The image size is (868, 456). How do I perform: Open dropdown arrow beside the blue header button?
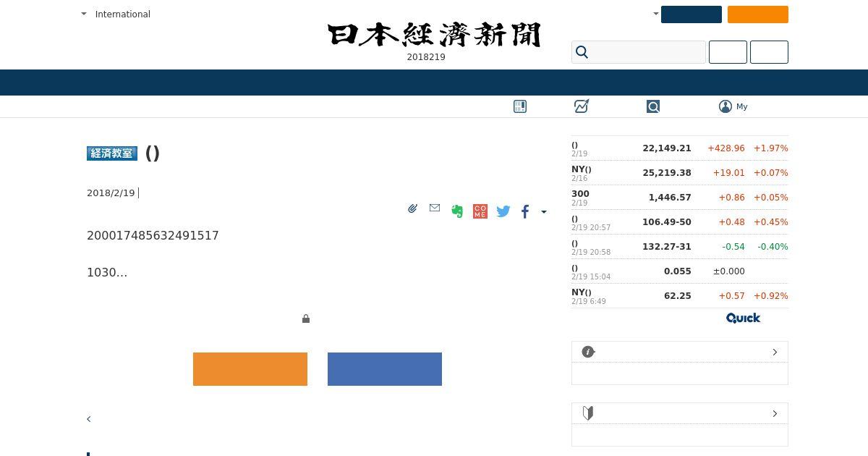coord(656,14)
